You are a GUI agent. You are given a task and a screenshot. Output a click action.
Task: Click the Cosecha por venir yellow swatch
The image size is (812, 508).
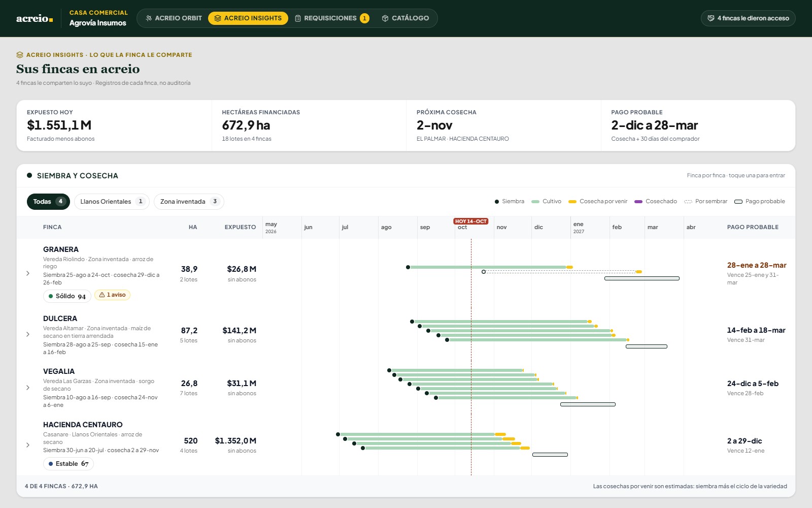pos(572,202)
